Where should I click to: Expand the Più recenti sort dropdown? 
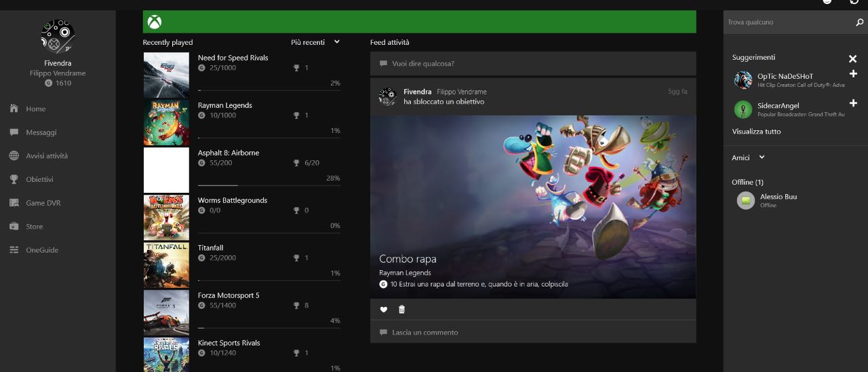315,42
